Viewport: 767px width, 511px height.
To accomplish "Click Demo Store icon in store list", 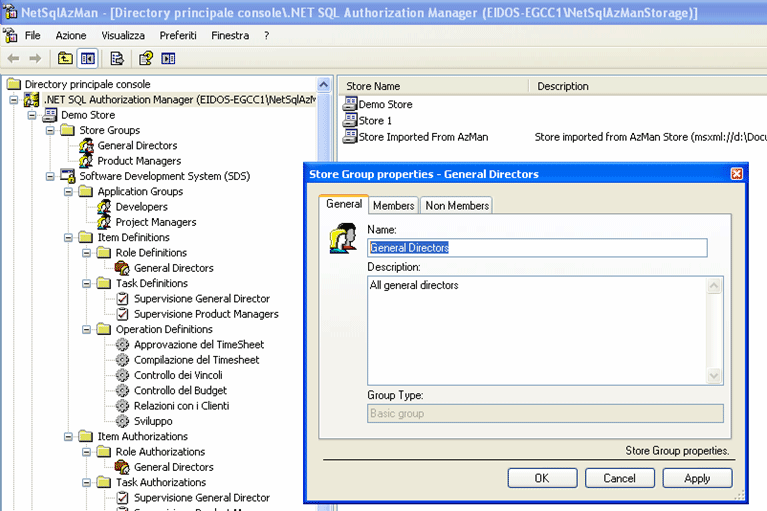I will coord(350,104).
